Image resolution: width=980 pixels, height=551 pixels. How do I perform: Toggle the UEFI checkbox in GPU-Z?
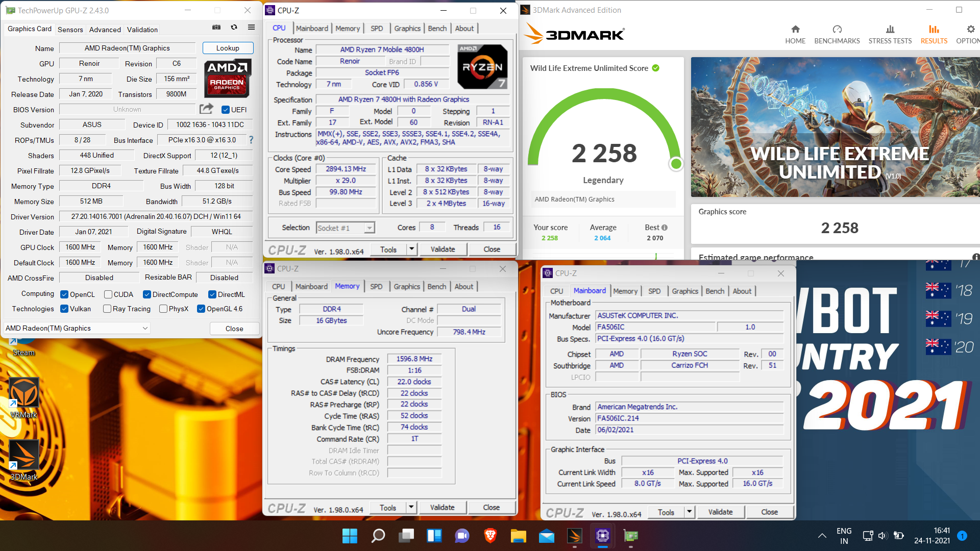tap(226, 110)
